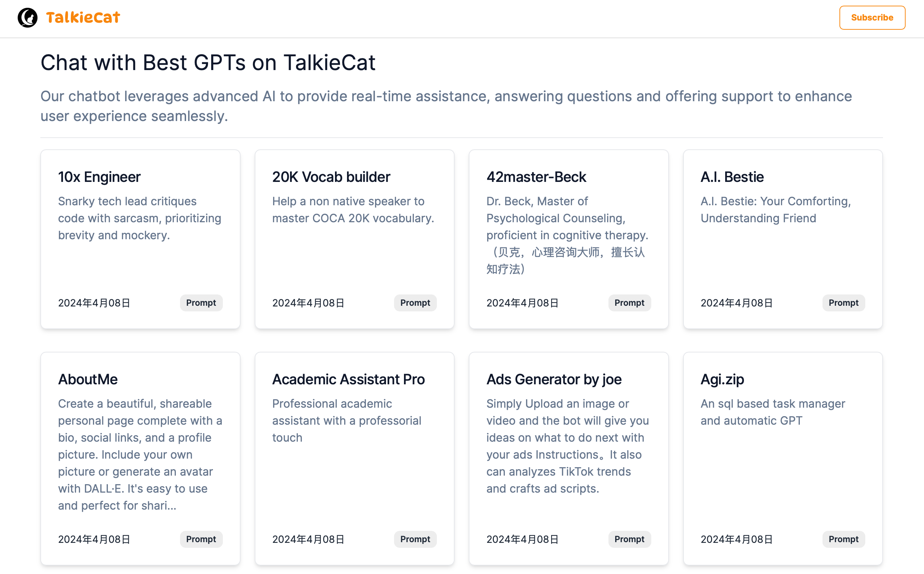Open Academic Assistant Pro title
Screen dimensions: 924x574
348,379
